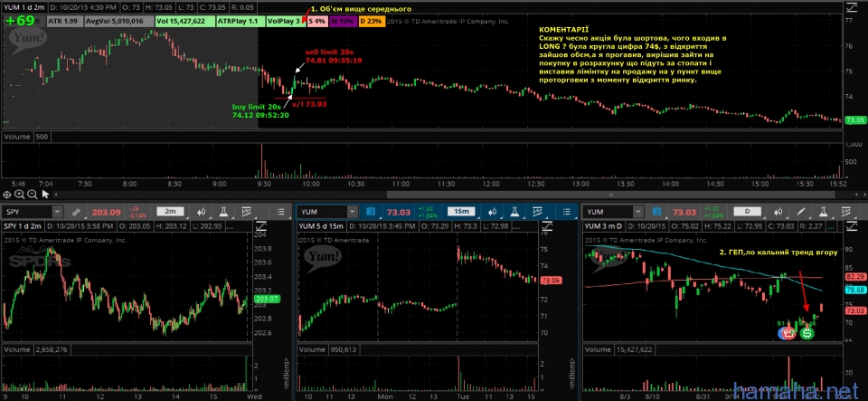Click SPY last price 203.09
Screen dimensions: 868x401
pyautogui.click(x=107, y=212)
